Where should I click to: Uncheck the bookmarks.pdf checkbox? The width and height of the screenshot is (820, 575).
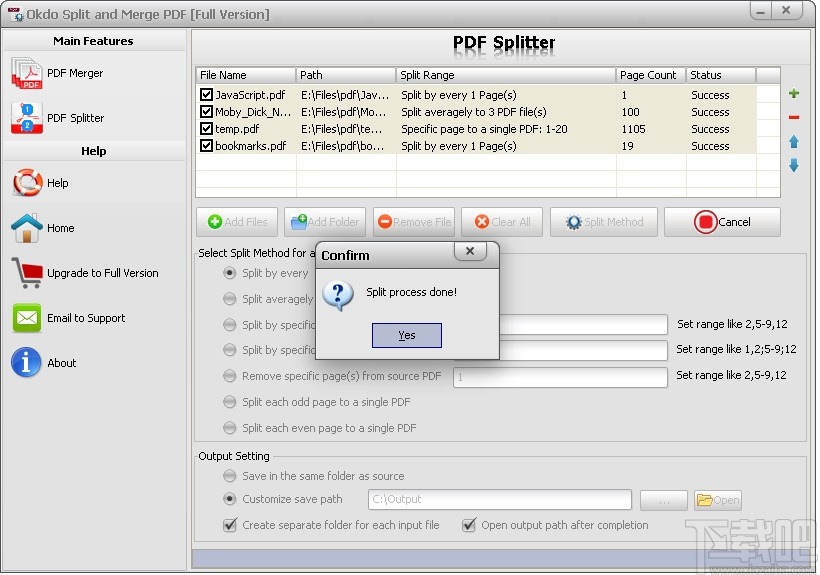pyautogui.click(x=206, y=146)
